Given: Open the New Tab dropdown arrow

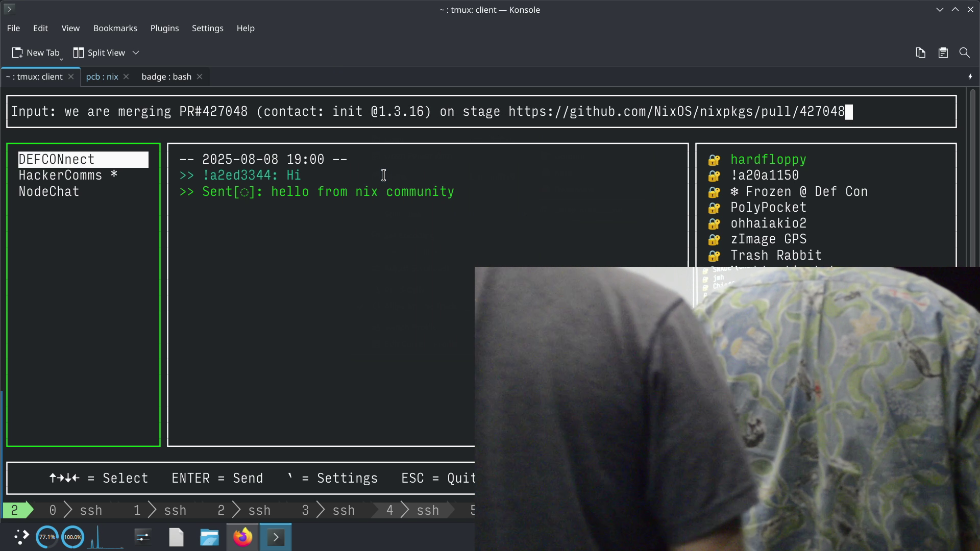Looking at the screenshot, I should [61, 59].
